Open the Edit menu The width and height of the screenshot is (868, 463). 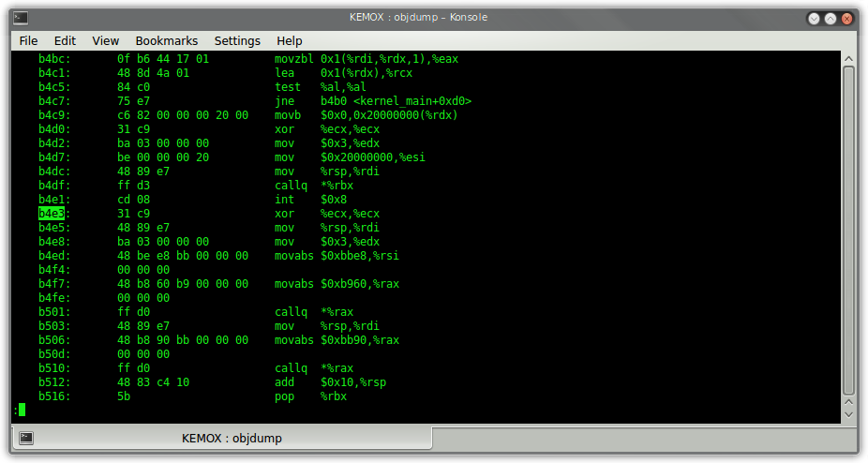(x=65, y=41)
